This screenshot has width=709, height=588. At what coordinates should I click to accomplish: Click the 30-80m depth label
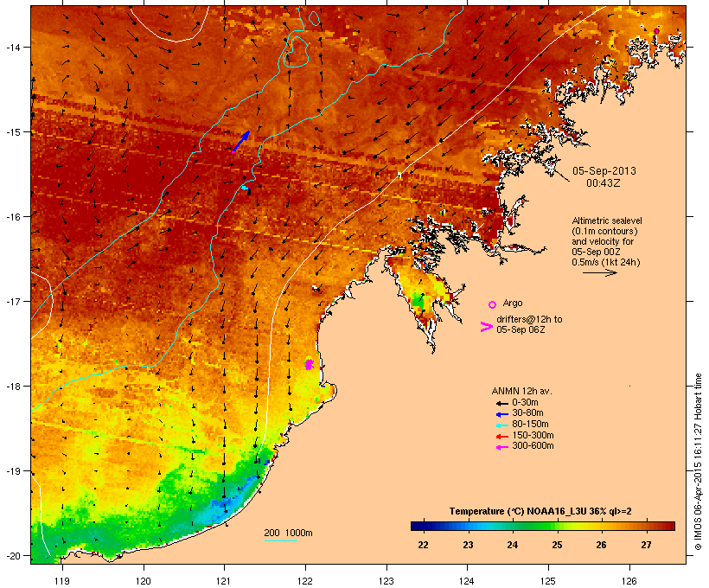[527, 413]
